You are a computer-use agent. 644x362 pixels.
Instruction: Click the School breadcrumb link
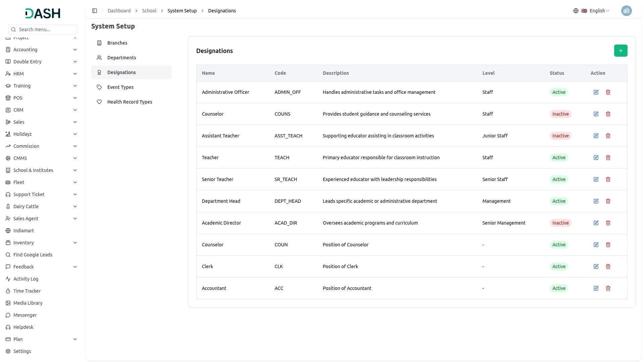pos(149,11)
